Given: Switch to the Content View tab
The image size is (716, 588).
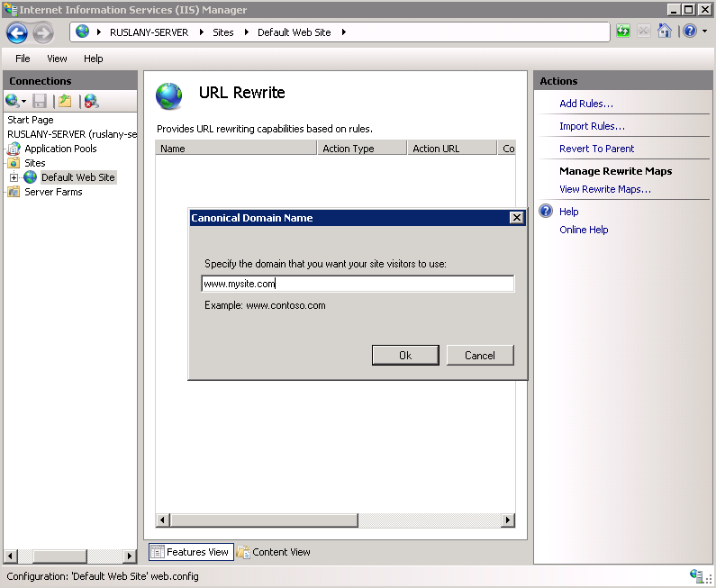Looking at the screenshot, I should click(274, 552).
